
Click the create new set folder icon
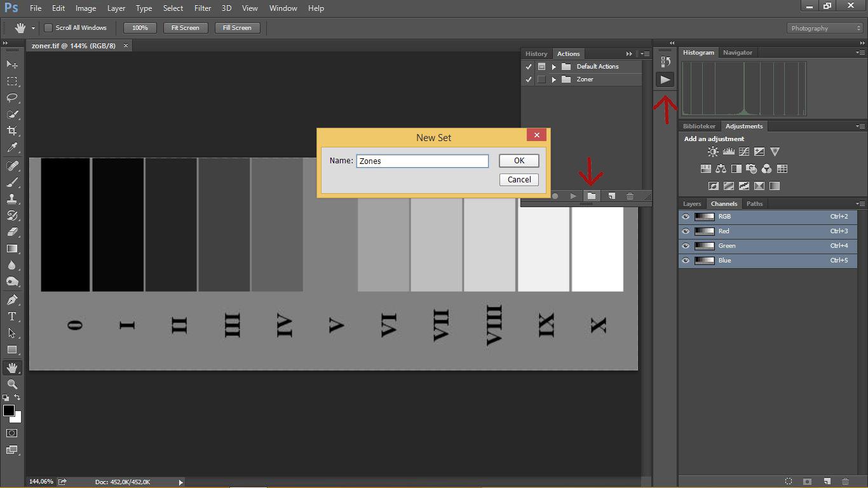click(592, 196)
